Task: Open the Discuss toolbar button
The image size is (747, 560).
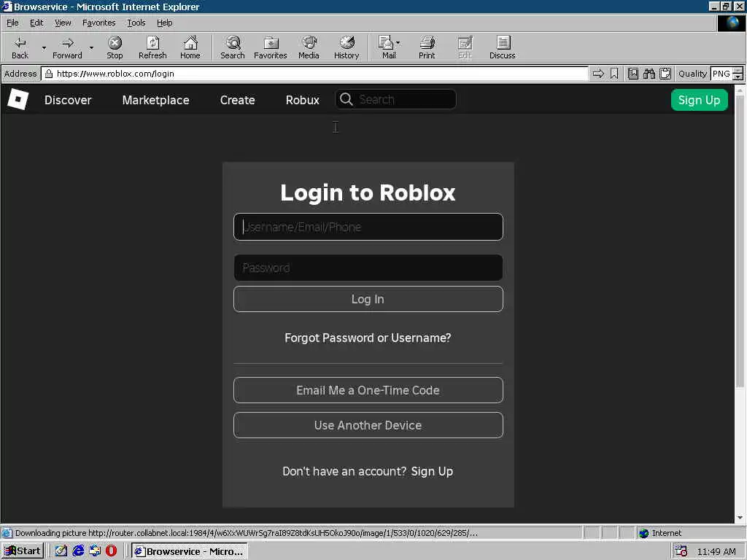Action: (x=502, y=47)
